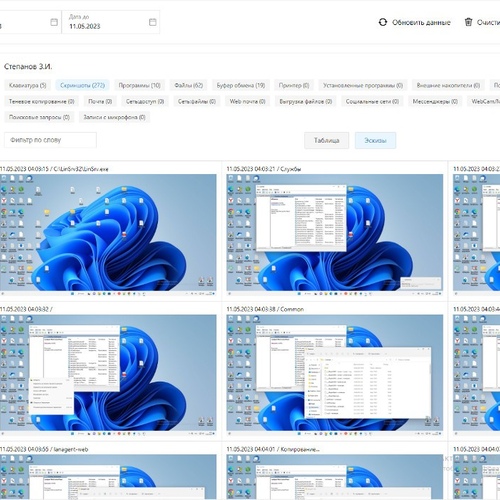Open the 'Поисковые запросы (0)' tab
The height and width of the screenshot is (500, 500).
tap(39, 117)
